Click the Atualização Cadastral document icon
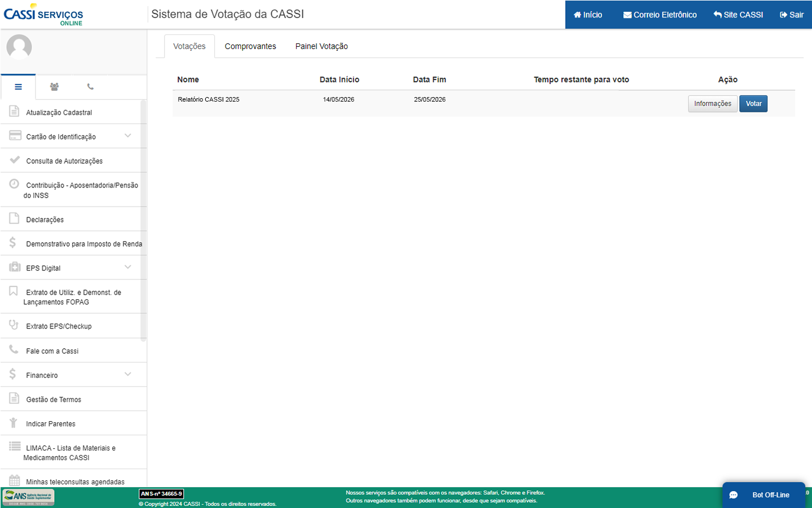 [14, 111]
